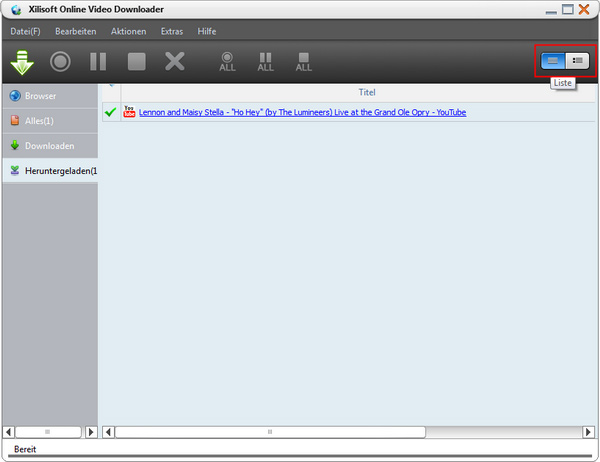Click the Start download circle icon
This screenshot has width=600, height=462.
pyautogui.click(x=60, y=62)
